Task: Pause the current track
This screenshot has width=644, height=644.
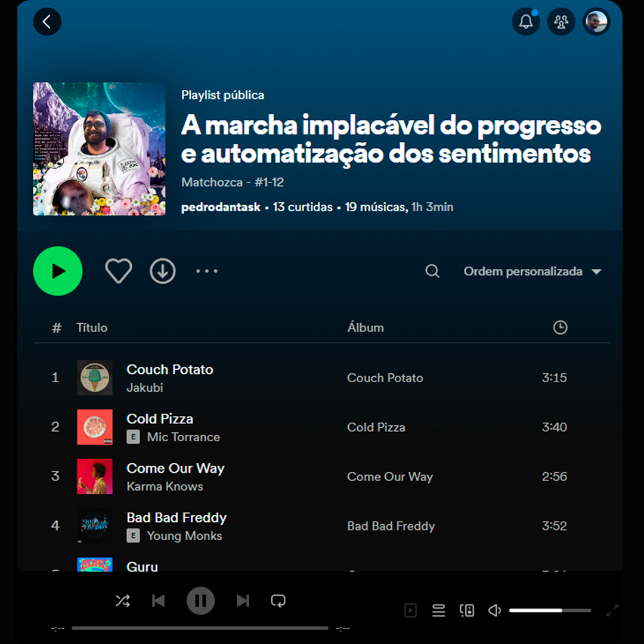Action: [x=200, y=601]
